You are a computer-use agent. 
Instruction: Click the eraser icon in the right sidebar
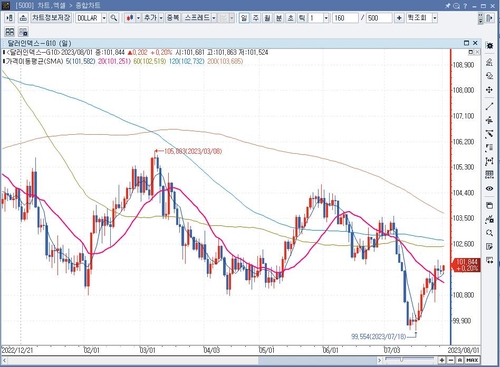click(489, 76)
